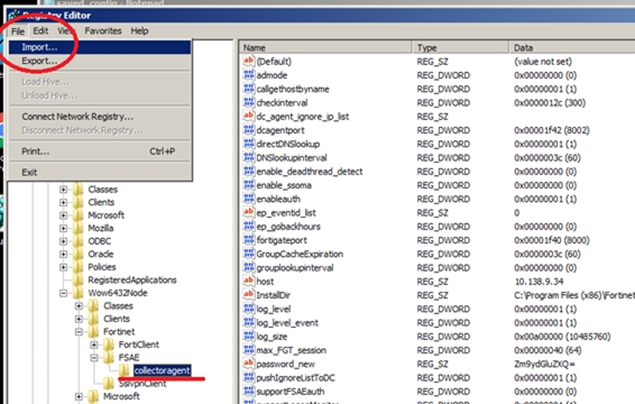Open the Favorites menu

pyautogui.click(x=103, y=31)
